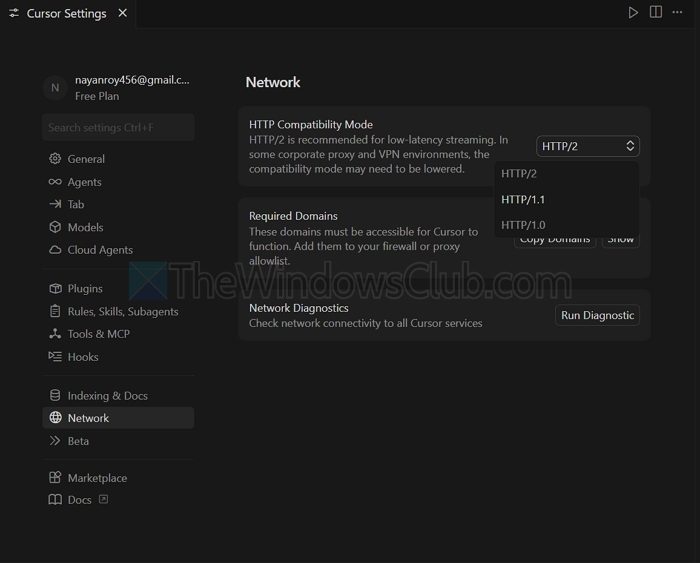Click the Tab arrow icon in sidebar
The image size is (700, 563).
[55, 204]
